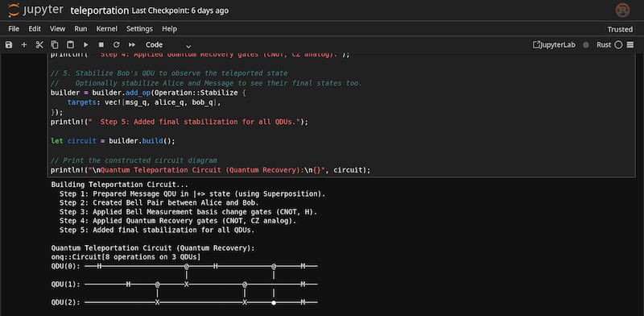Click the debugger bug icon
644x316 pixels.
click(586, 45)
